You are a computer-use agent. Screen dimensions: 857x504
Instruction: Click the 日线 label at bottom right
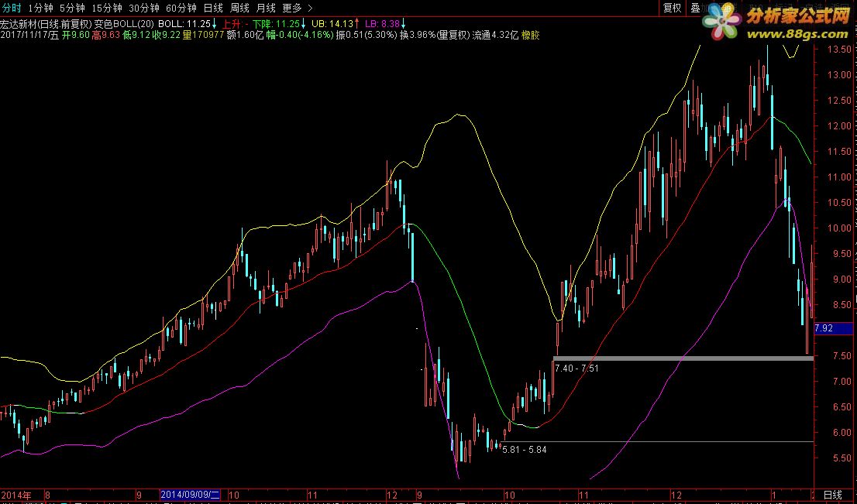coord(833,495)
